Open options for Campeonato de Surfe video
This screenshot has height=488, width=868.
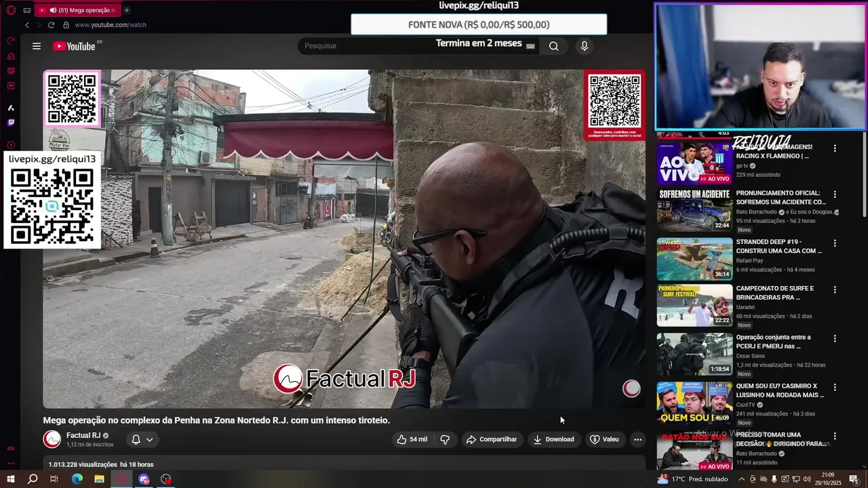[x=835, y=289]
